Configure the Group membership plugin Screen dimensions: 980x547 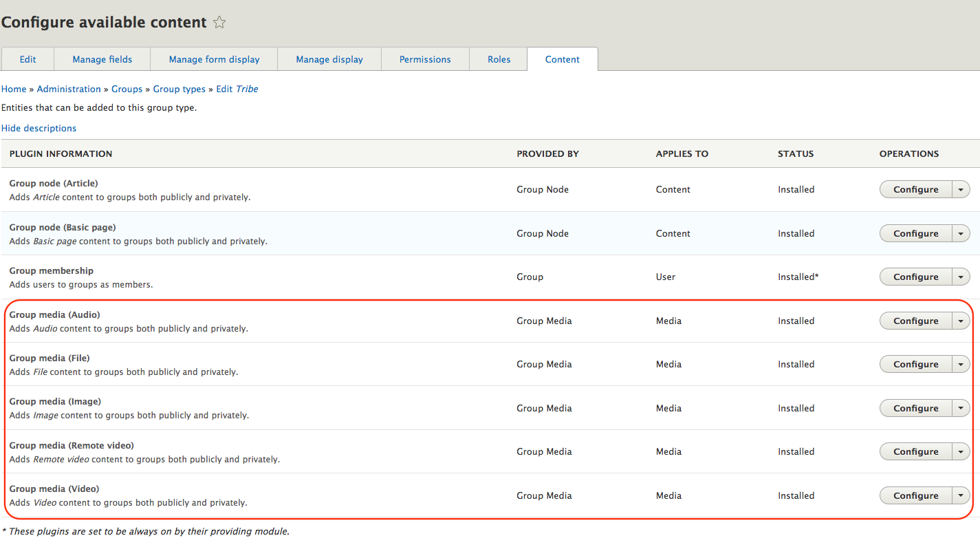(916, 277)
